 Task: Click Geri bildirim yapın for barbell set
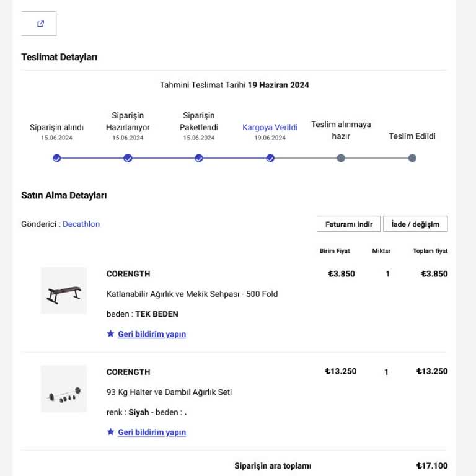pyautogui.click(x=152, y=432)
